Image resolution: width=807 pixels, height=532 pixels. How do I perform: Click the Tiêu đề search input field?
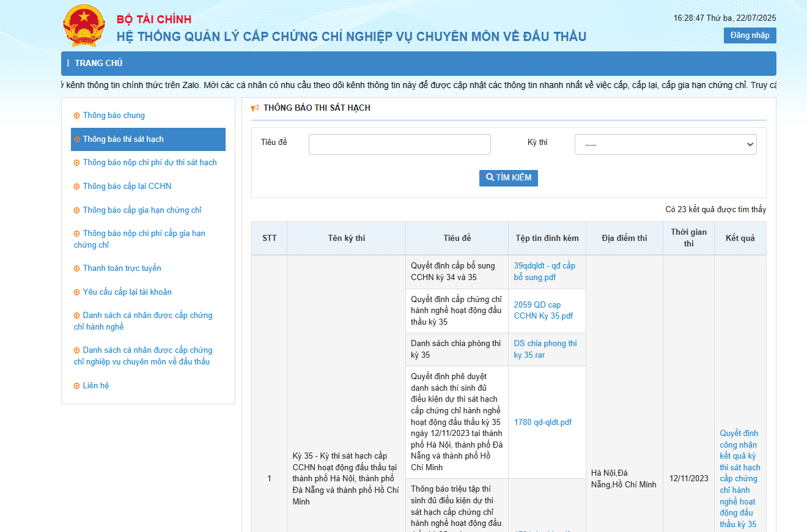399,144
